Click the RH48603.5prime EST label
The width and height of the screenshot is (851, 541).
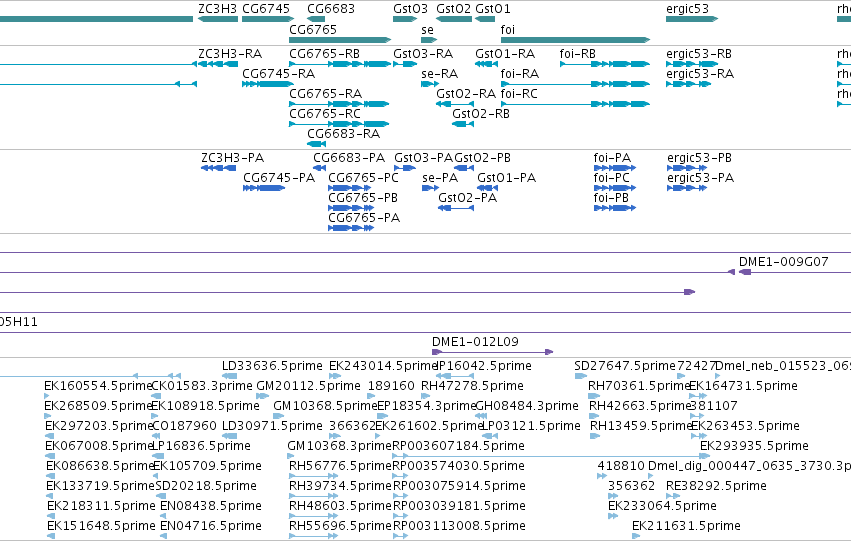[x=340, y=507]
